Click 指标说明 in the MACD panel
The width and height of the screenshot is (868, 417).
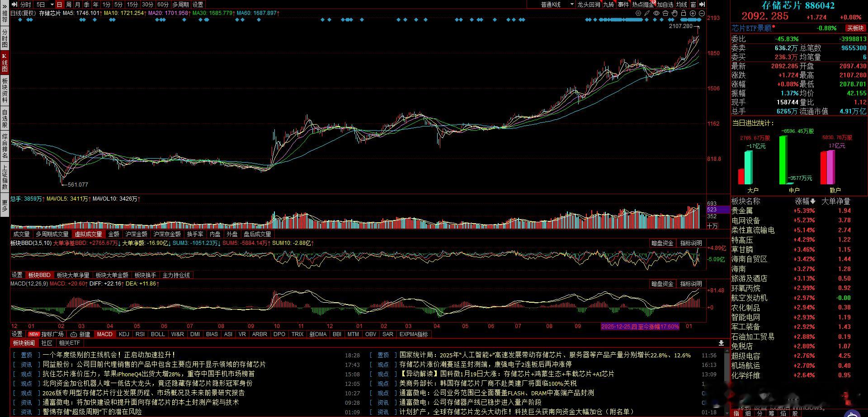(x=691, y=284)
